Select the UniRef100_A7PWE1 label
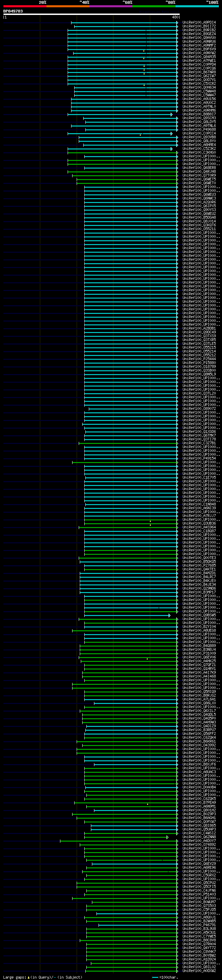This screenshot has width=222, height=980. point(199,61)
